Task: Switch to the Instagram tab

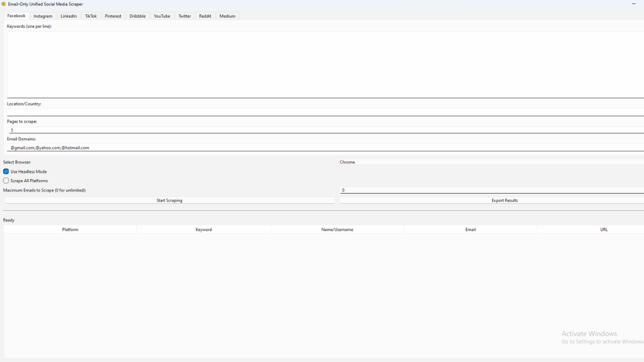Action: pos(43,16)
